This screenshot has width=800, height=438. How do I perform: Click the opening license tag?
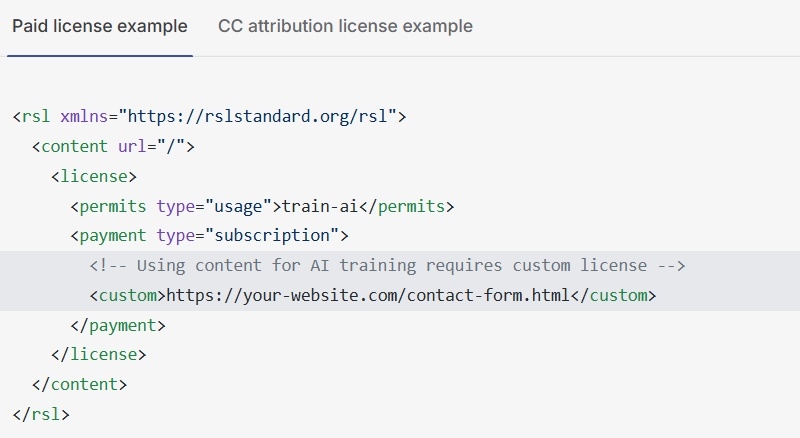[x=94, y=177]
